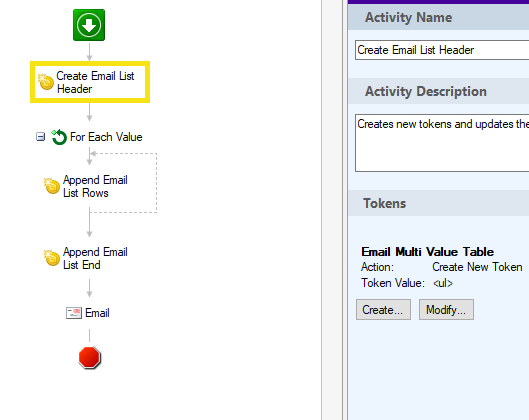Select the Append Email List Rows label
The width and height of the screenshot is (529, 420).
tap(95, 186)
